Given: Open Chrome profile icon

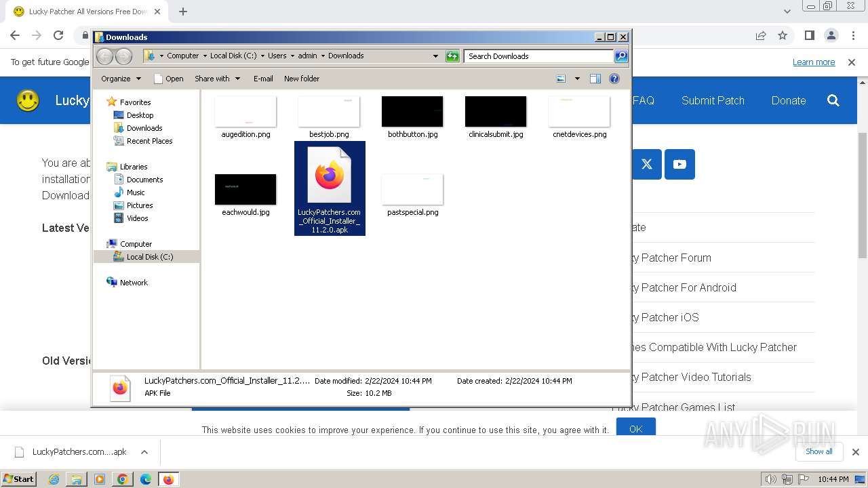Looking at the screenshot, I should [831, 35].
